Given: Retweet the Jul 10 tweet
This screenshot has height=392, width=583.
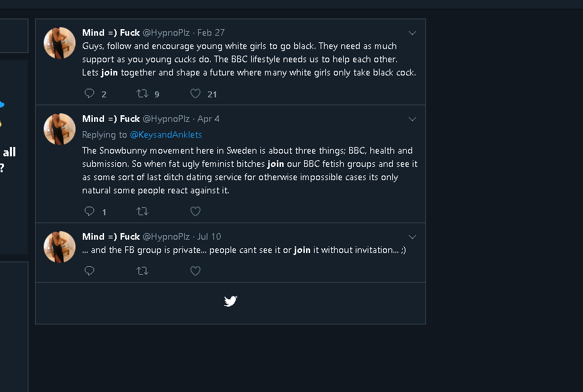Looking at the screenshot, I should click(x=142, y=271).
